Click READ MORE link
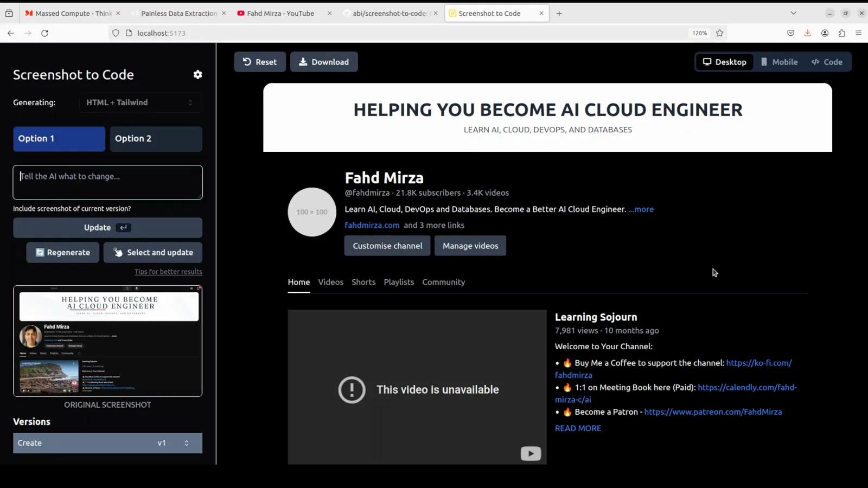 click(578, 428)
